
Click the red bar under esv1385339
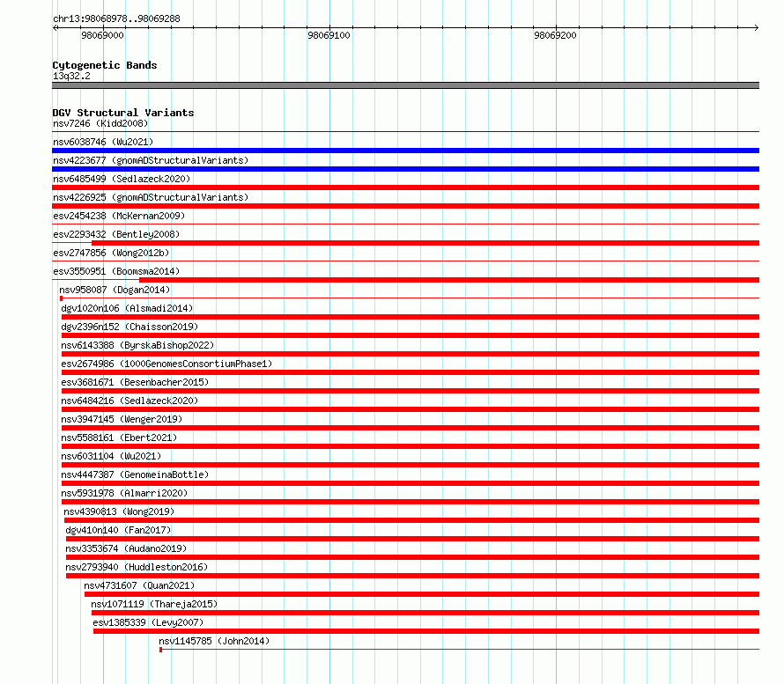pyautogui.click(x=426, y=631)
